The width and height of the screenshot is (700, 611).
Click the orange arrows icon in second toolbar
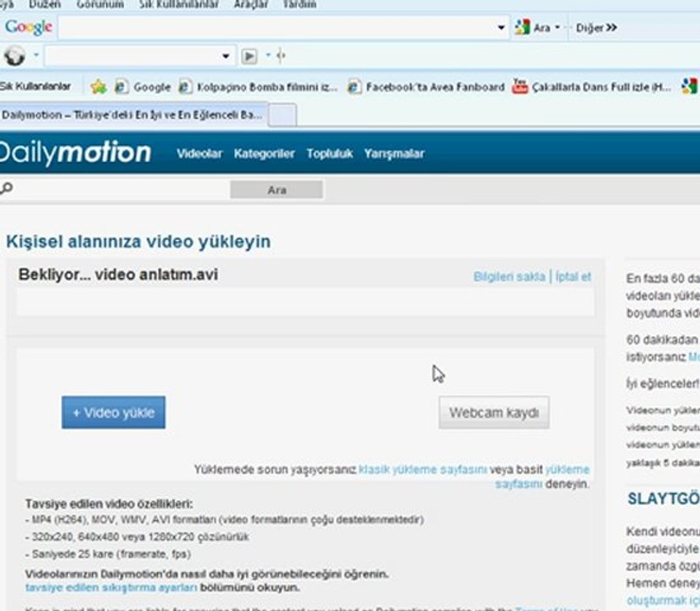point(281,56)
